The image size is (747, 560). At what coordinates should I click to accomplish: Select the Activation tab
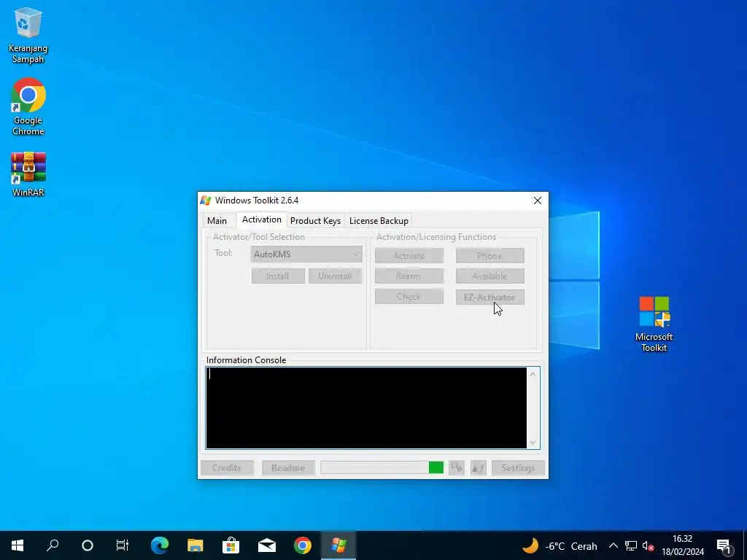[262, 219]
